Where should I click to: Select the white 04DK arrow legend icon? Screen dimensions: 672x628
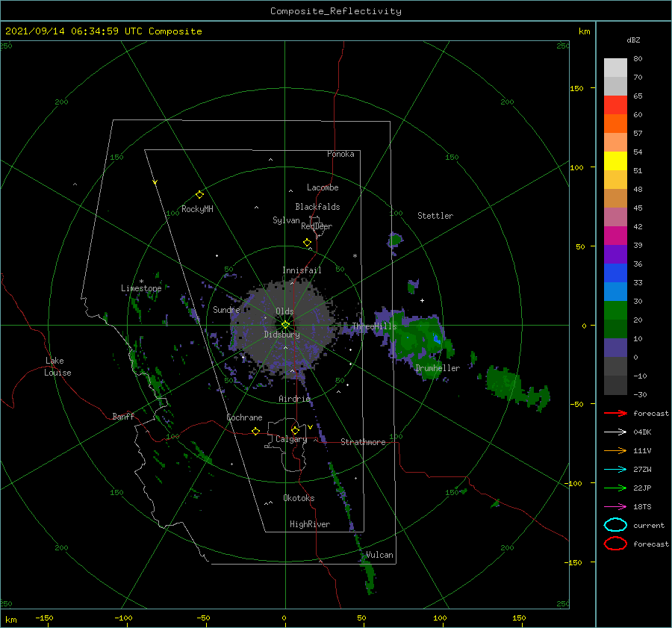click(615, 432)
